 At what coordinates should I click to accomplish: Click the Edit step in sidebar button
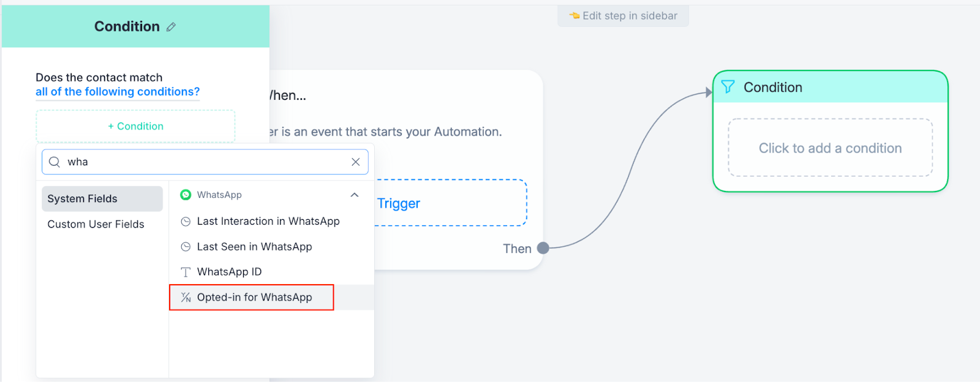(x=623, y=16)
